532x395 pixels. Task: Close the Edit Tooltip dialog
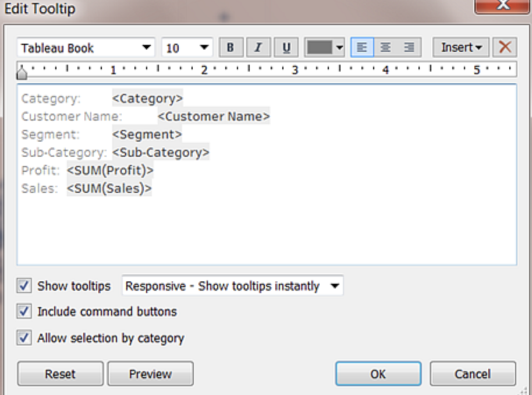(x=503, y=5)
